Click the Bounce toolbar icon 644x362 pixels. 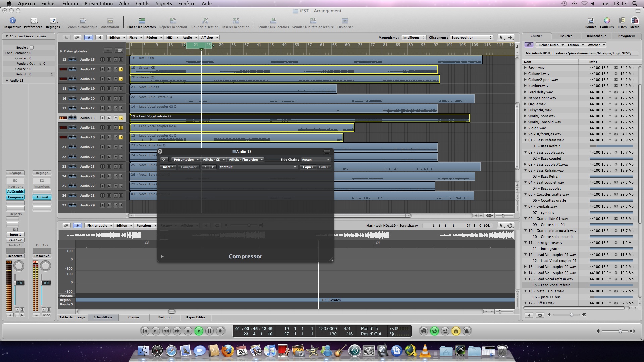pyautogui.click(x=591, y=21)
